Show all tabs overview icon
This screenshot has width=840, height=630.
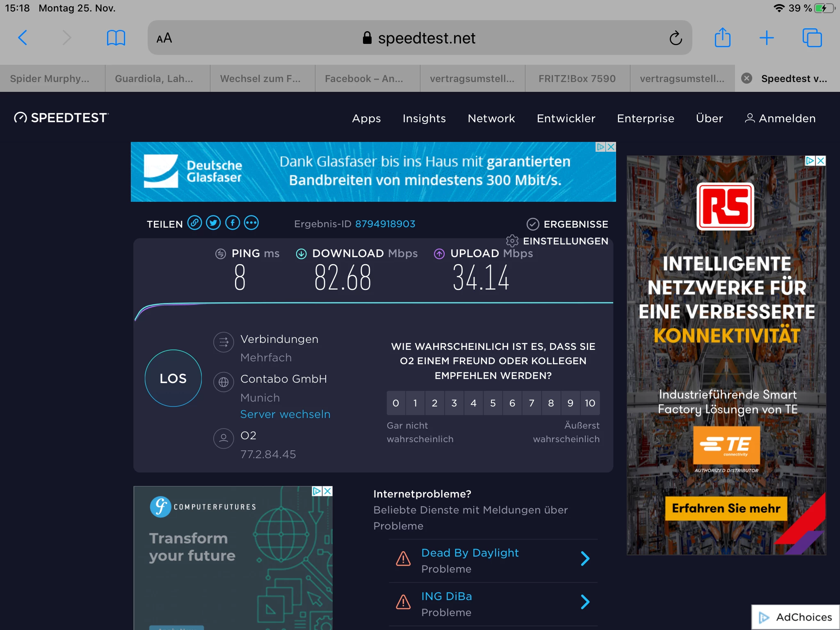coord(812,38)
